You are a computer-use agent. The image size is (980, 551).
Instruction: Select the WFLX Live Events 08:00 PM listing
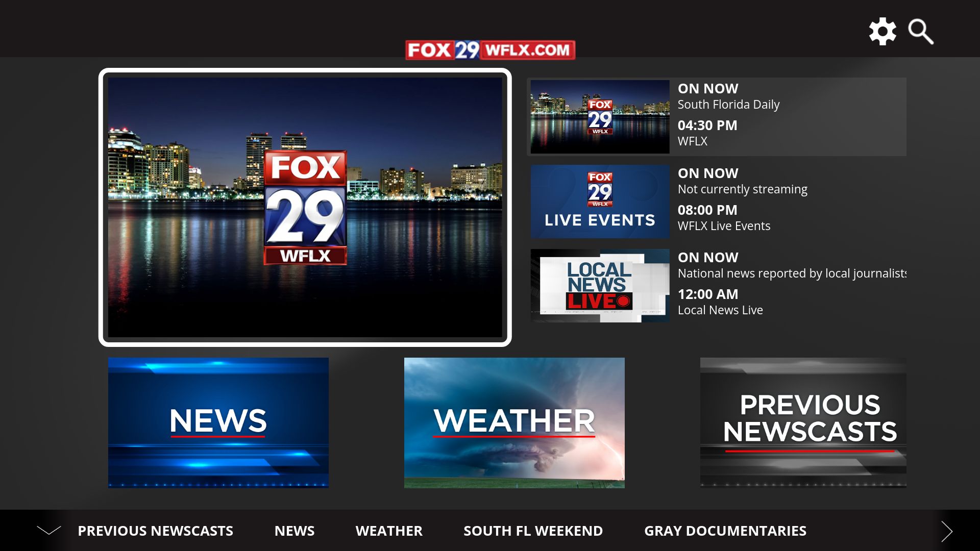tap(724, 218)
